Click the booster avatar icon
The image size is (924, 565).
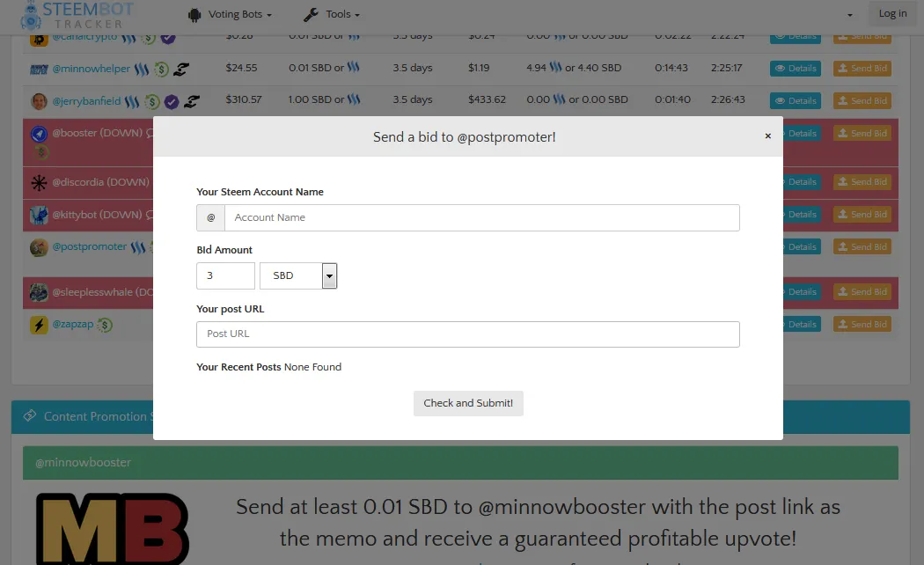(x=39, y=134)
